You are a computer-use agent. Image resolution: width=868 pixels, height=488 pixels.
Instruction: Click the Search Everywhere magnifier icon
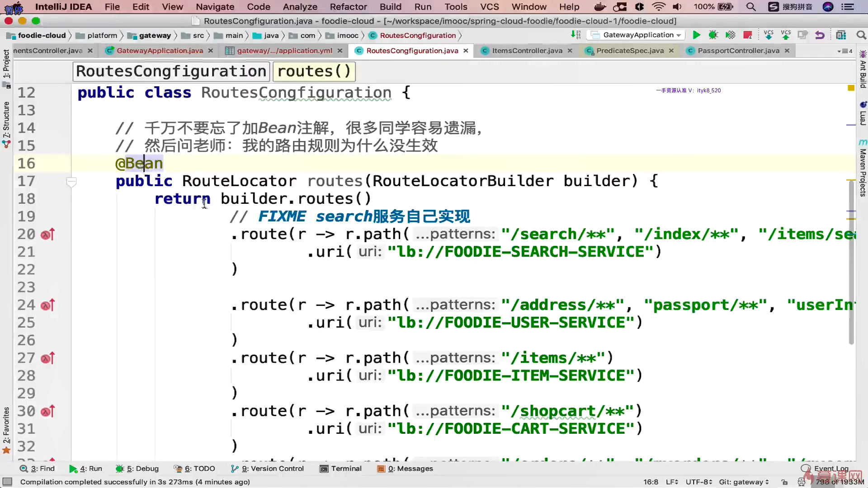(x=861, y=35)
